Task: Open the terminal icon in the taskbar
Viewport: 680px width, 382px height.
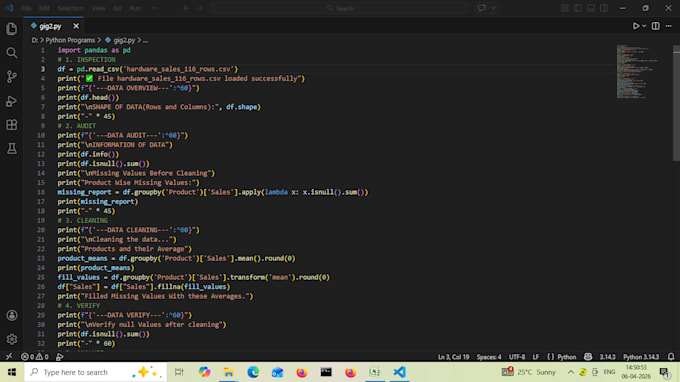Action: [x=326, y=372]
